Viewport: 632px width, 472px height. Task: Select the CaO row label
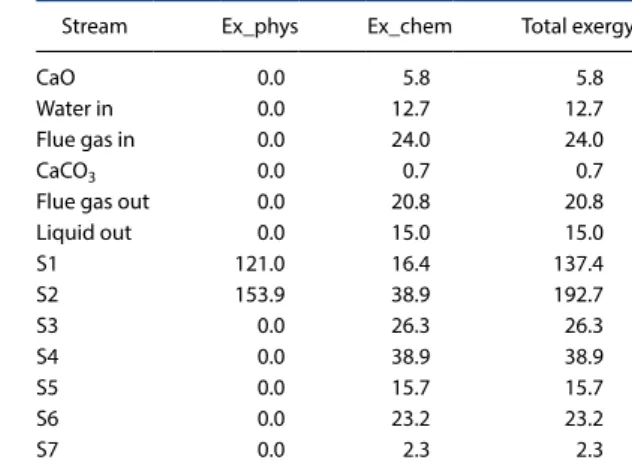click(x=56, y=77)
